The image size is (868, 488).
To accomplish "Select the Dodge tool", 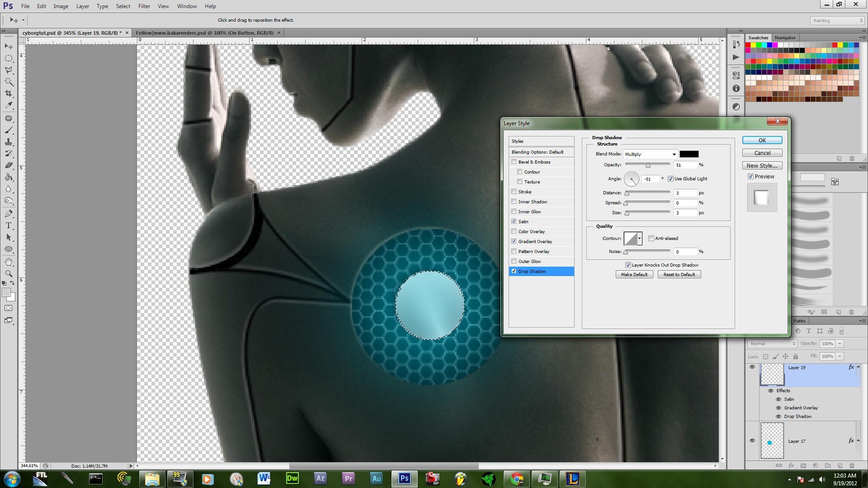I will (9, 201).
